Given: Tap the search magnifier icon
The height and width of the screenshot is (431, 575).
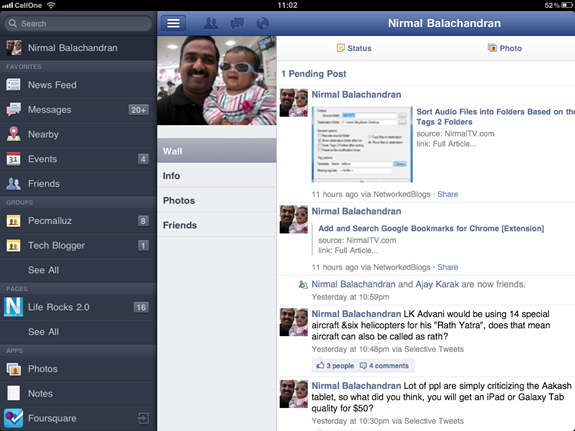Looking at the screenshot, I should click(x=12, y=23).
